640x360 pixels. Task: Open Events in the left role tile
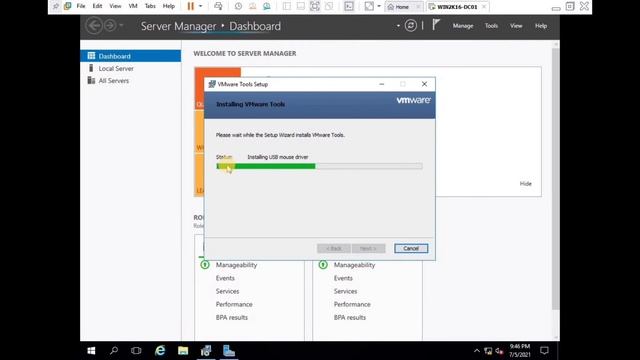[x=225, y=278]
